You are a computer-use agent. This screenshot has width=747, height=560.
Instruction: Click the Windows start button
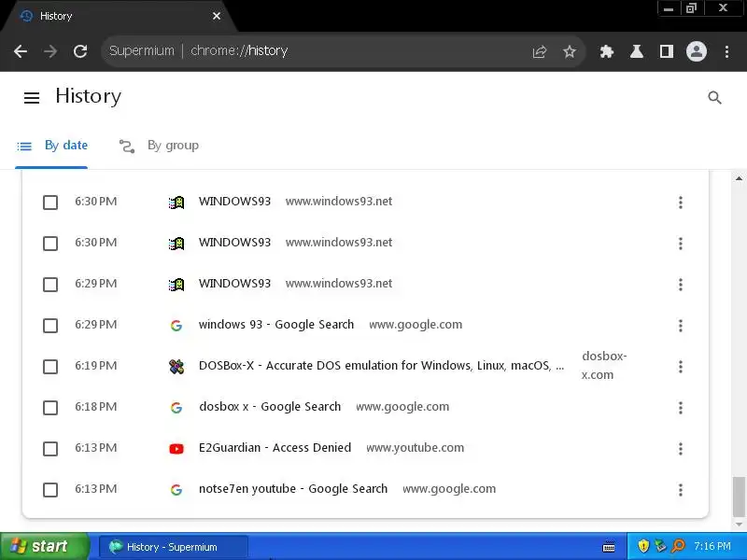click(44, 546)
